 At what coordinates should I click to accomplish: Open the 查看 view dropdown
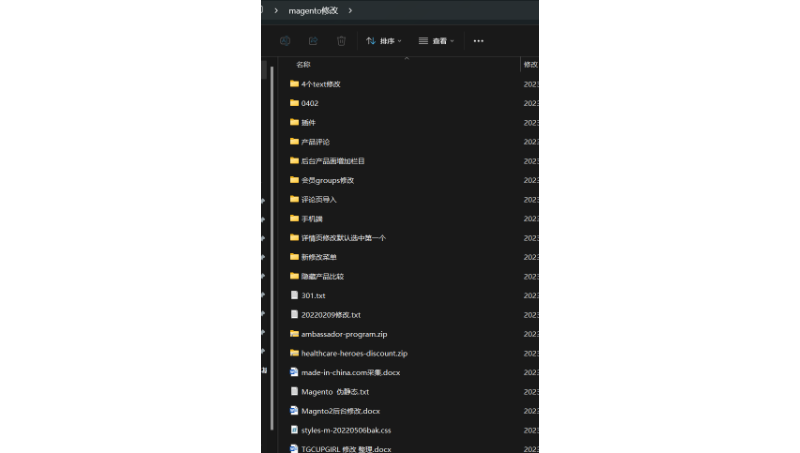tap(436, 41)
